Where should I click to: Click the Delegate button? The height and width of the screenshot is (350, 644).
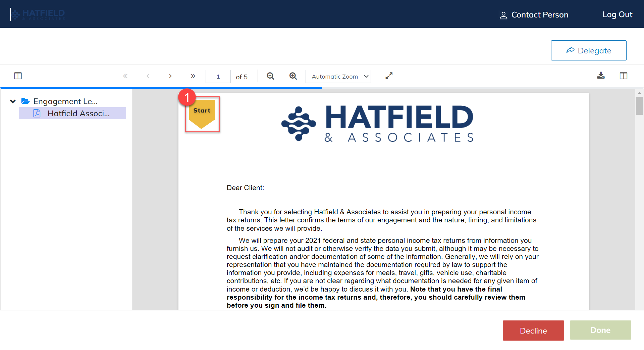pyautogui.click(x=589, y=50)
